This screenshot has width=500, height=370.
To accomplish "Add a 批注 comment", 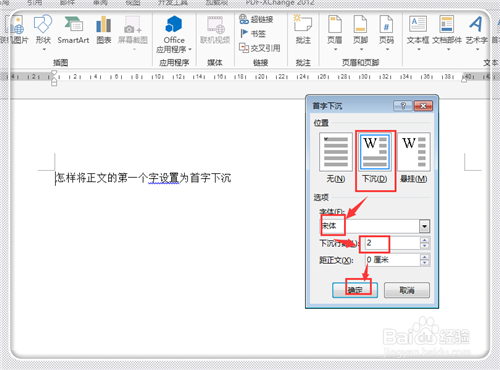I will point(303,30).
